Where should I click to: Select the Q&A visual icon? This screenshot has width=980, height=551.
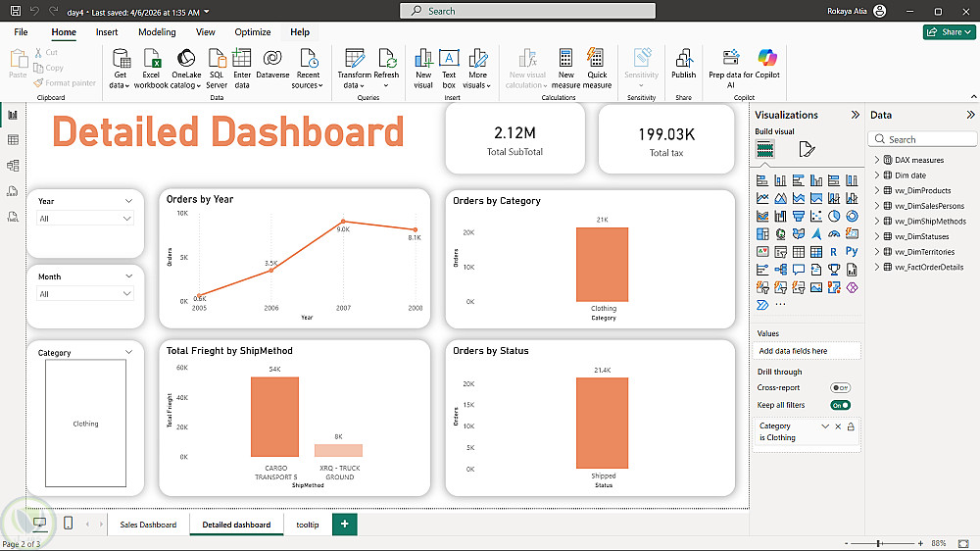click(798, 270)
